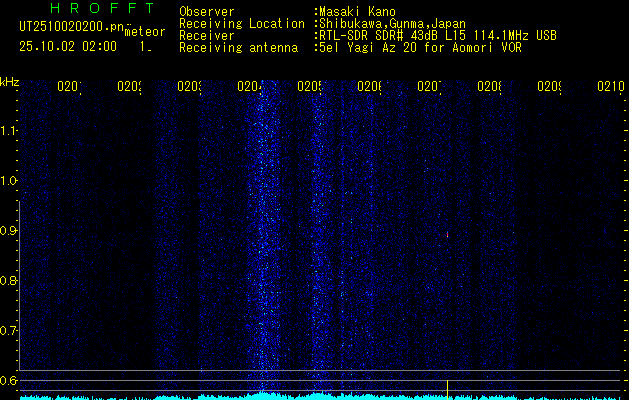629x400 pixels.
Task: Select Shibukawa,Gunma,Japan text
Action: [x=392, y=24]
